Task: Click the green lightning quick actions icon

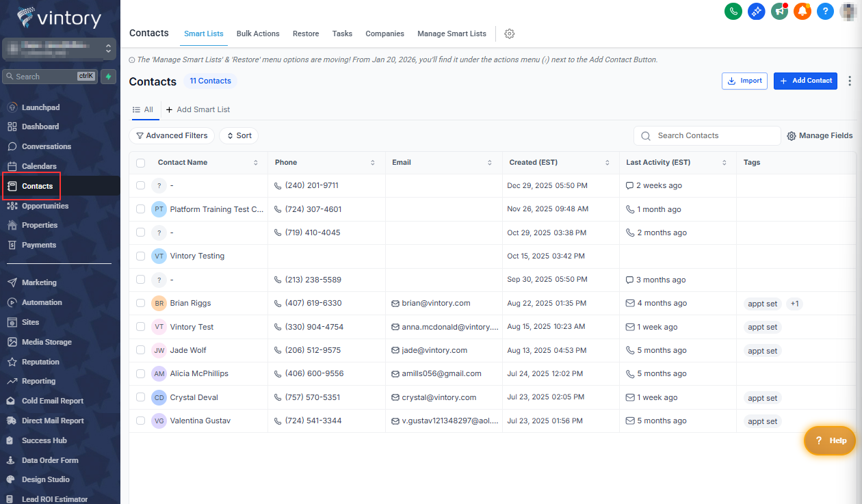Action: (x=108, y=77)
